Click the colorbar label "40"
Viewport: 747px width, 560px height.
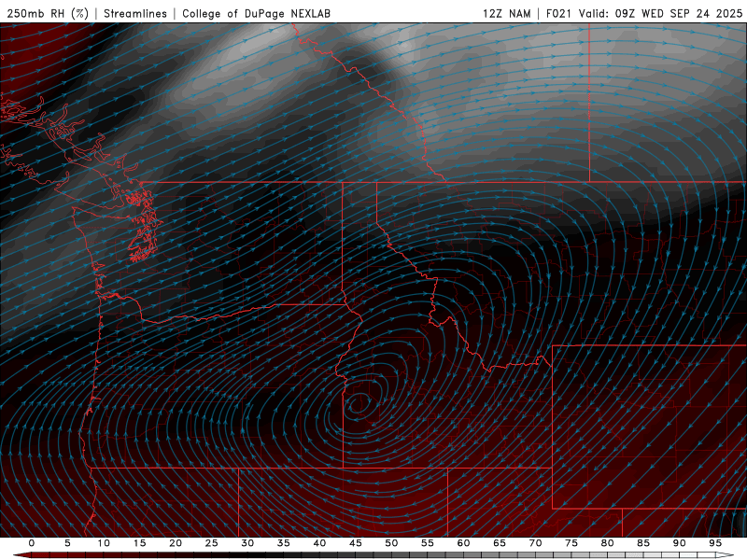click(x=319, y=543)
